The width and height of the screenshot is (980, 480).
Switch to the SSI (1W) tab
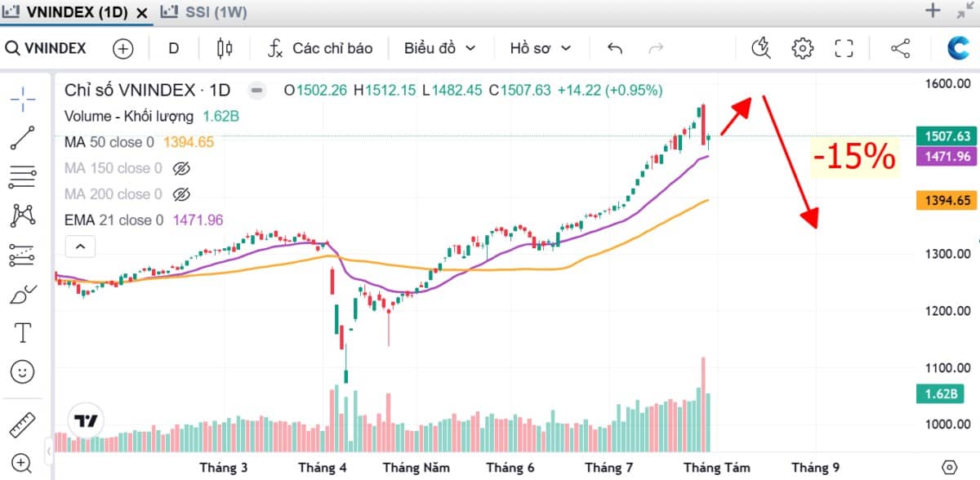204,11
